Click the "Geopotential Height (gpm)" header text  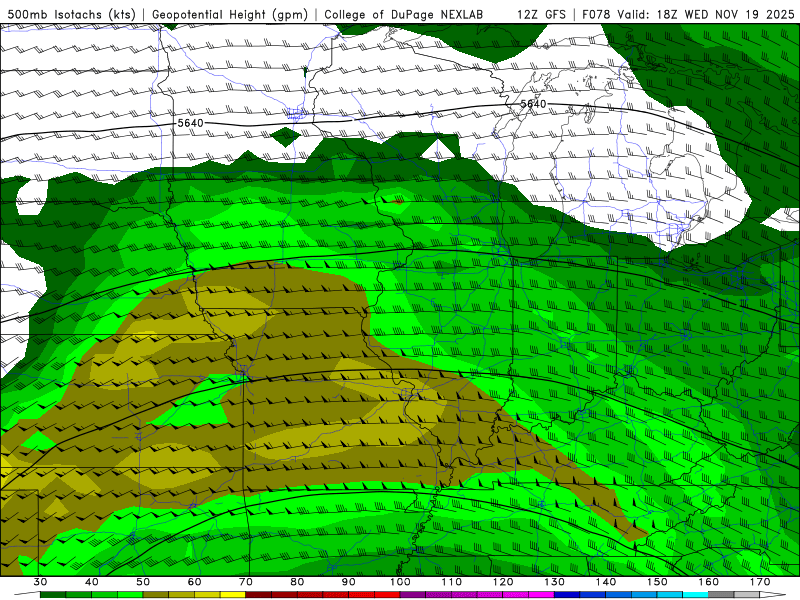(x=230, y=14)
